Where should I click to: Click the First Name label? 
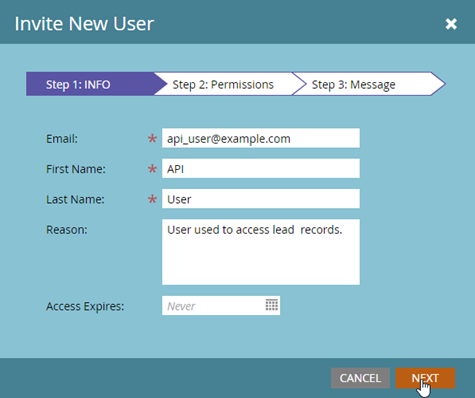[76, 169]
